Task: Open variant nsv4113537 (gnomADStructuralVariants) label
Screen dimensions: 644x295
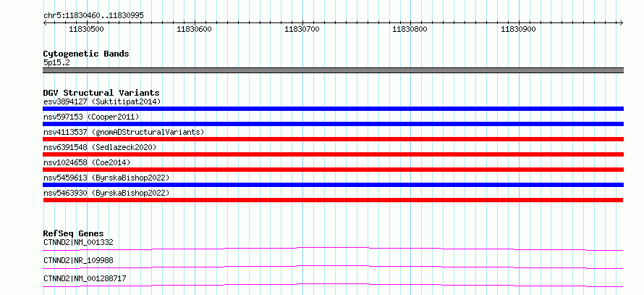Action: pyautogui.click(x=124, y=132)
